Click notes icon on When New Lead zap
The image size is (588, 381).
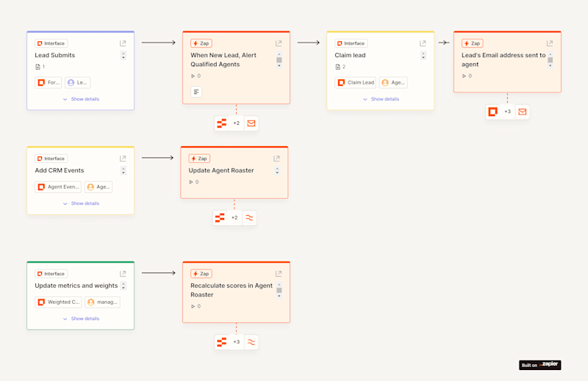(196, 92)
